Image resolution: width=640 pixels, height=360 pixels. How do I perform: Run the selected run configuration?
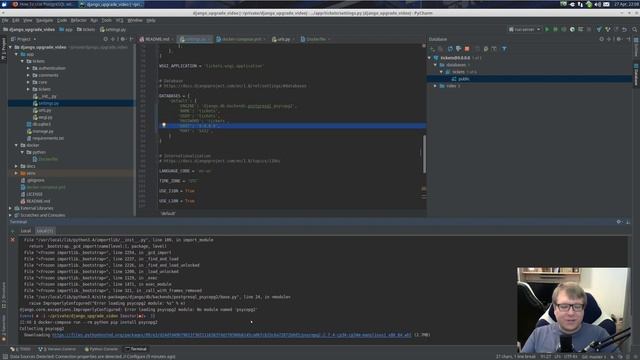(547, 29)
